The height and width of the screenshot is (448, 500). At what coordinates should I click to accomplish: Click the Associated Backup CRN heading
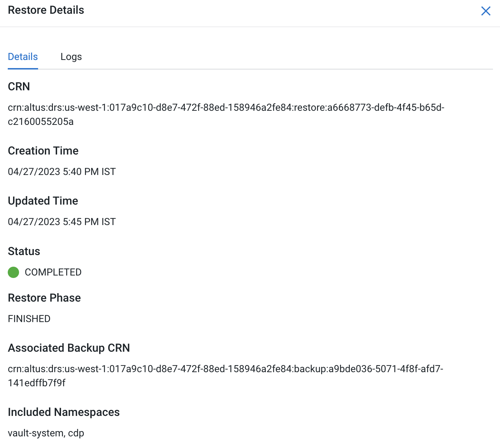[69, 348]
